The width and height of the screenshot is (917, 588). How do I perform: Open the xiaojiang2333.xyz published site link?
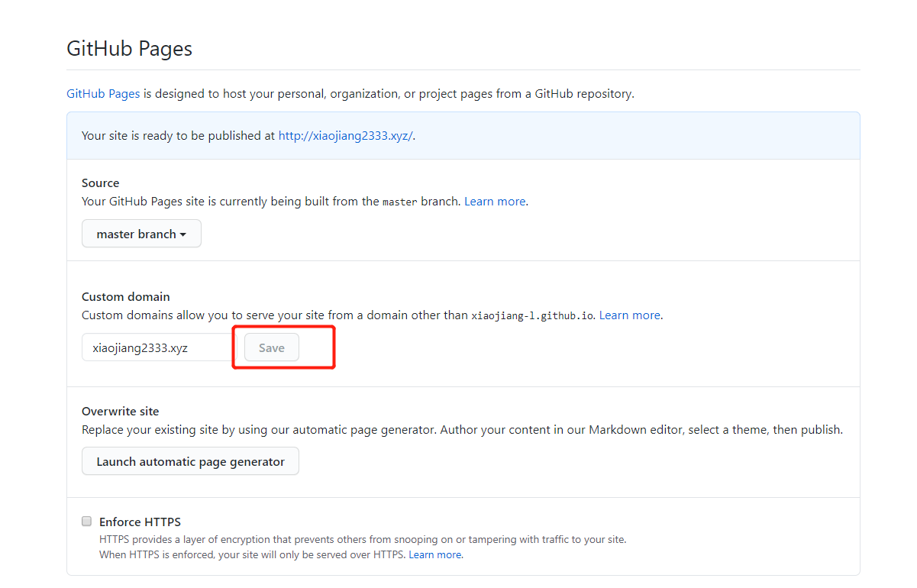coord(345,136)
